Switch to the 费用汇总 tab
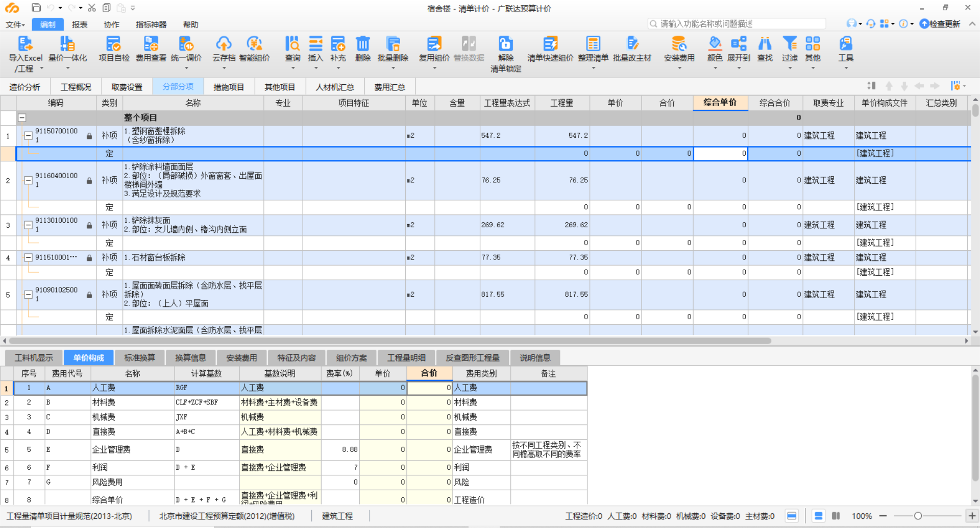The image size is (980, 528). [x=389, y=87]
